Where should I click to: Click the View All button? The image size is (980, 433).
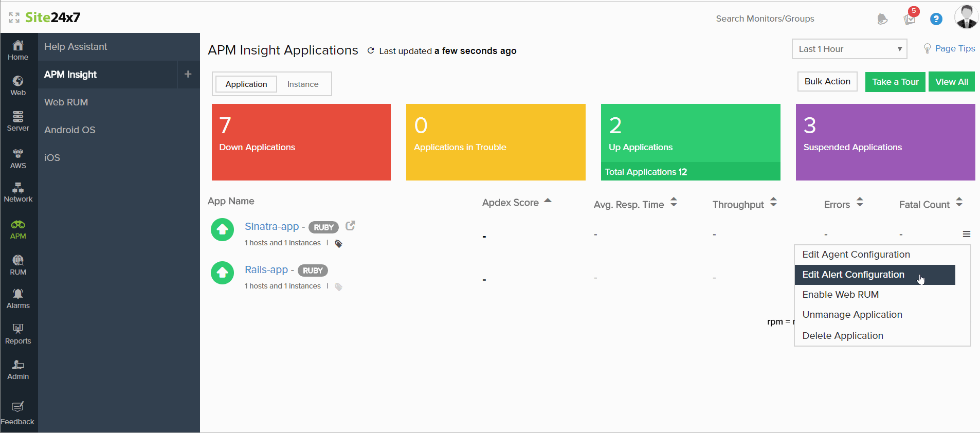tap(951, 82)
